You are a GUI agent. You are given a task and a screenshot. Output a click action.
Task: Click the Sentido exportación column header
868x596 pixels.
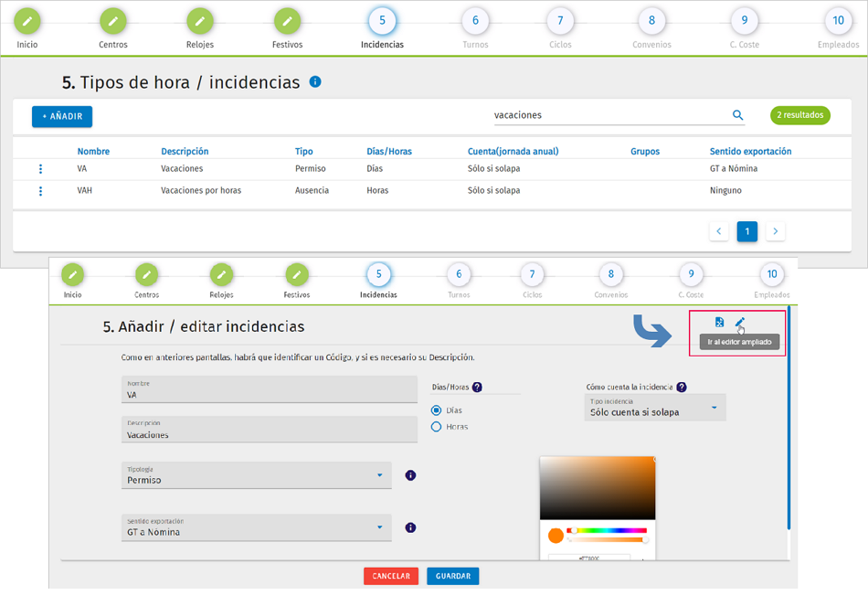(x=750, y=151)
